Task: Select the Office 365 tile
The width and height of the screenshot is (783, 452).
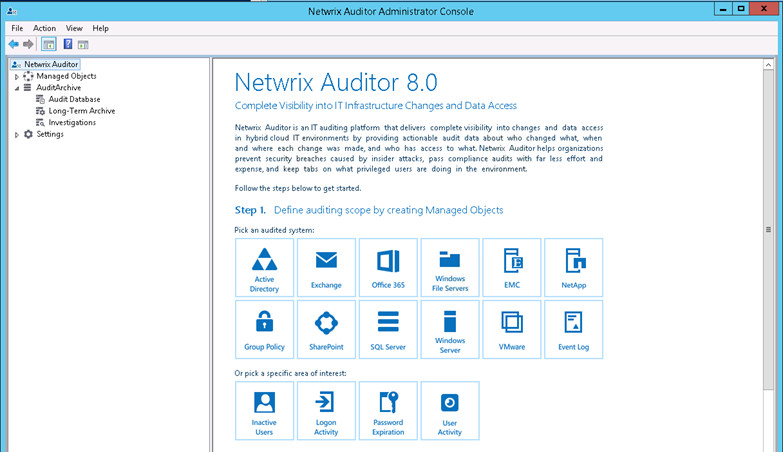Action: pyautogui.click(x=388, y=268)
